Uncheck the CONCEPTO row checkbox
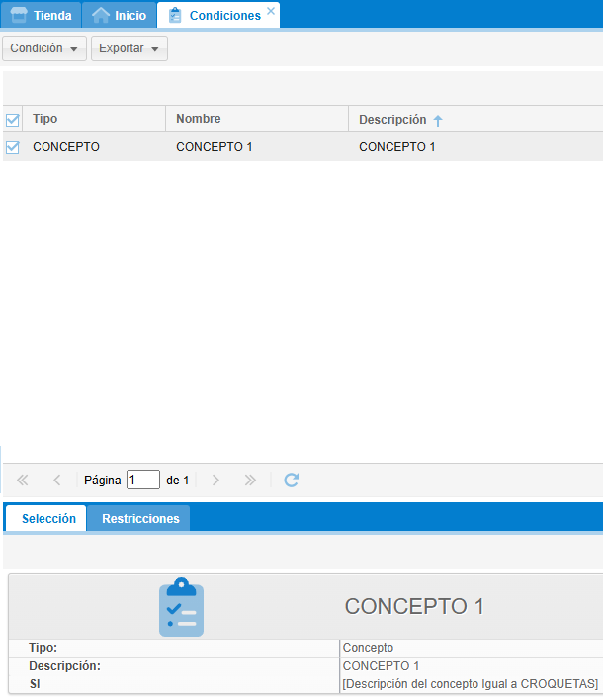Image resolution: width=603 pixels, height=700 pixels. [13, 147]
